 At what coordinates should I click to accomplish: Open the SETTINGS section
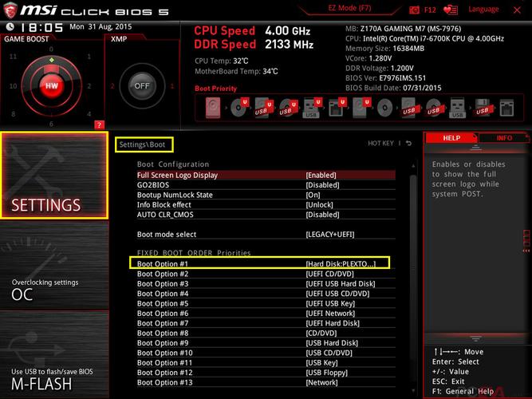click(54, 176)
